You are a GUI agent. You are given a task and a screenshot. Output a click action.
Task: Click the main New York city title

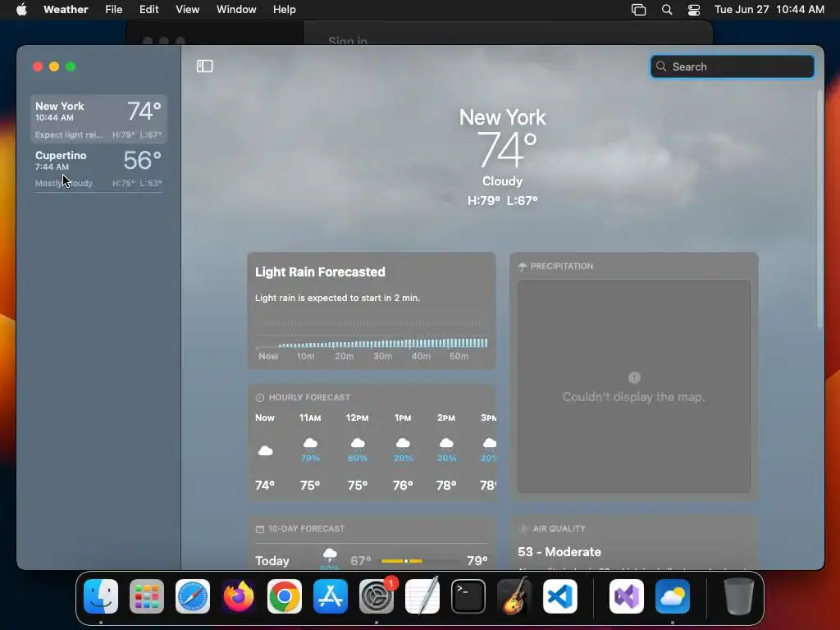pos(503,117)
